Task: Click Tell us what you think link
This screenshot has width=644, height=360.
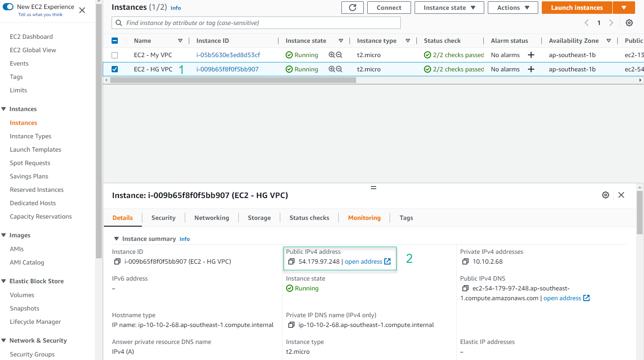Action: coord(40,15)
